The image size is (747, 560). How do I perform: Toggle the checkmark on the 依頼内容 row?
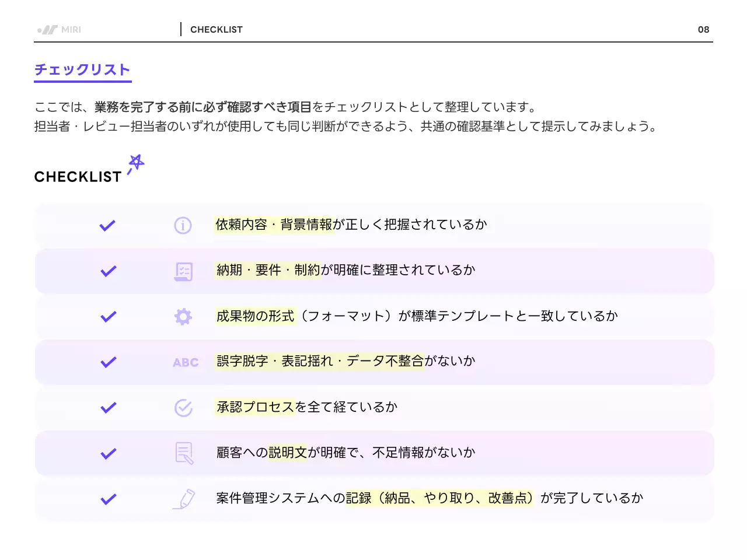[x=107, y=225]
